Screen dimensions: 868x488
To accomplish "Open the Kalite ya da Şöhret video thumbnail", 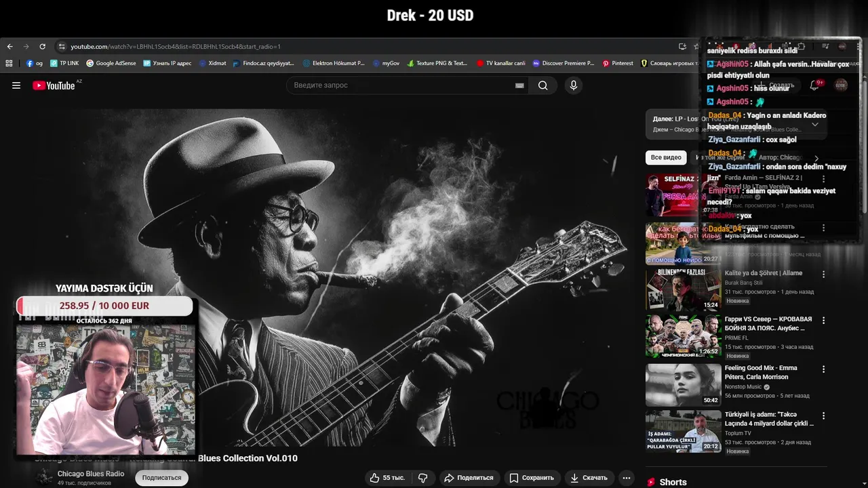I will [x=683, y=289].
